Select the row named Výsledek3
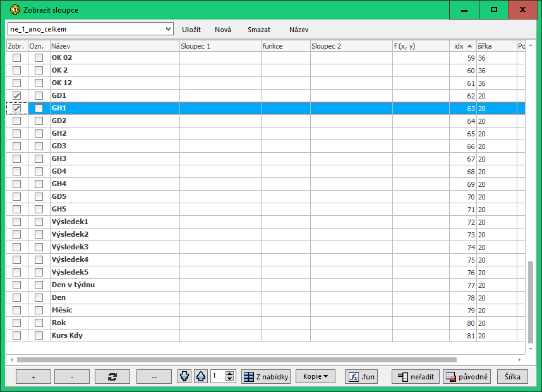This screenshot has height=392, width=542. coord(265,247)
